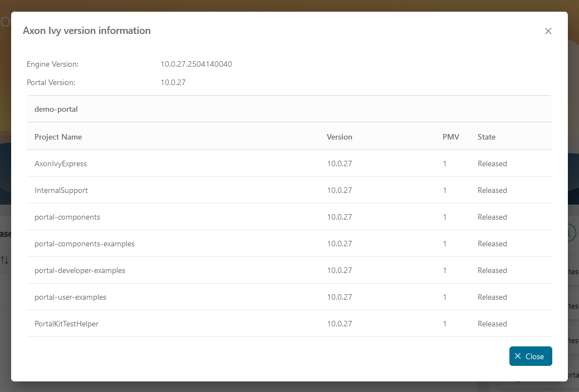Screen dimensions: 579x392
Task: Click PMV value 1 for AxonIvyExpress
Action: point(445,163)
